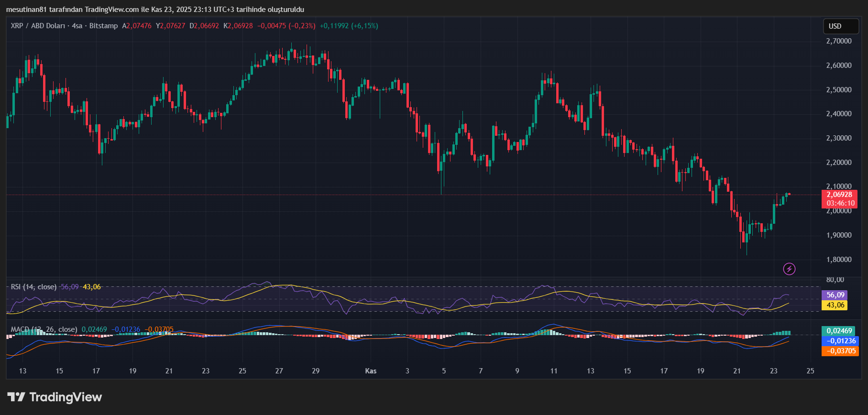Click the green MACD histogram tag 0,02469
This screenshot has height=415, width=868.
[839, 331]
